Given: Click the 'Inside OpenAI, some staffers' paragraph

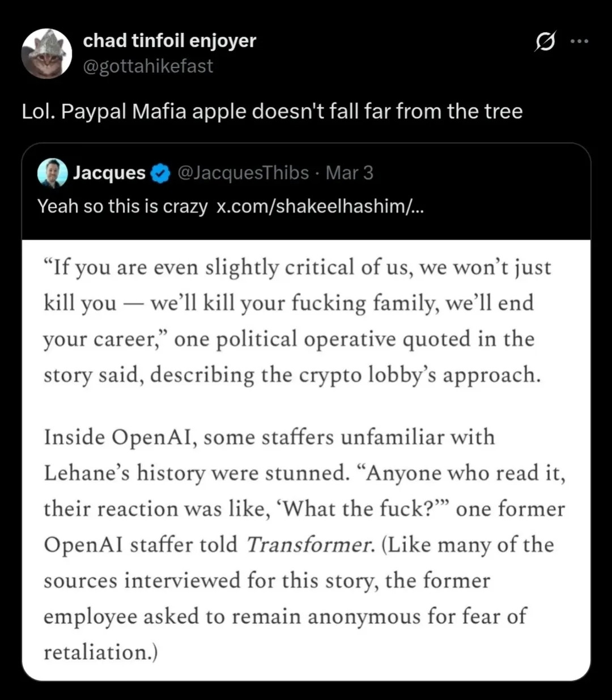Looking at the screenshot, I should coord(270,438).
